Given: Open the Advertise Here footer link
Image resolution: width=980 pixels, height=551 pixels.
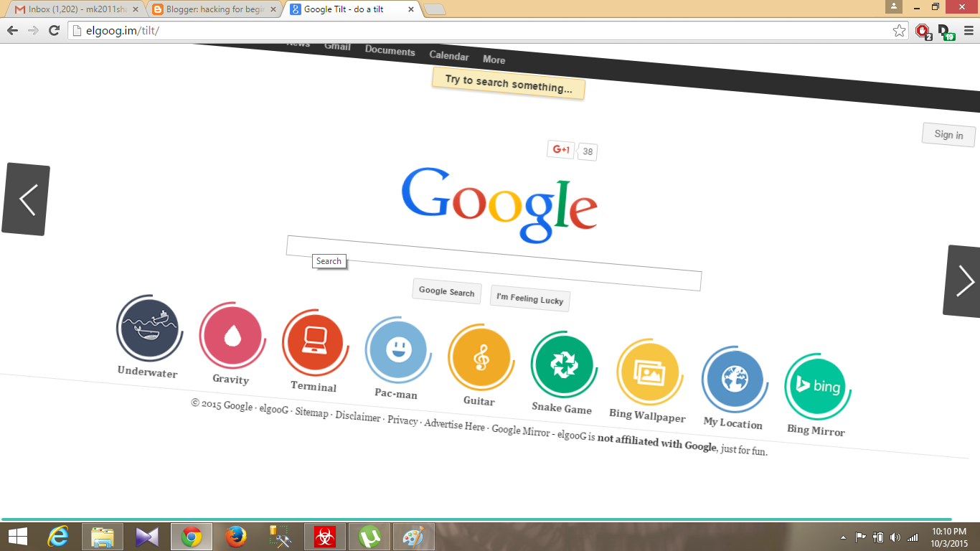Looking at the screenshot, I should [454, 425].
